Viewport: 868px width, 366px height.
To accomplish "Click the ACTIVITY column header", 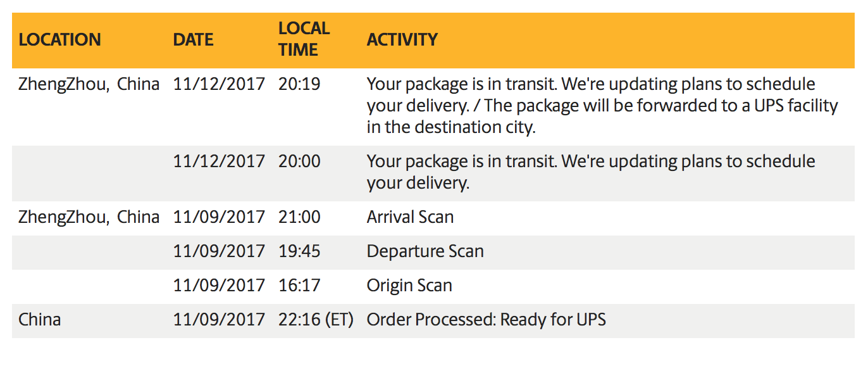I will (402, 40).
